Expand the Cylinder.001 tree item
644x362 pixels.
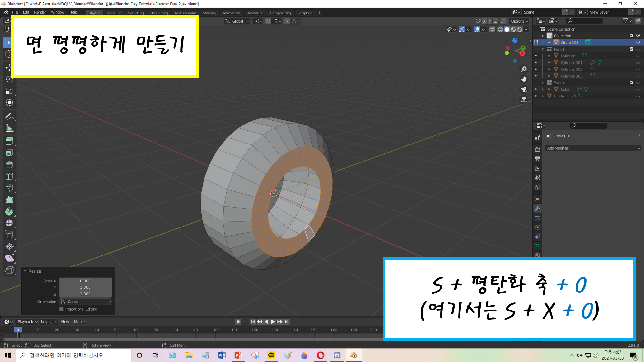click(549, 63)
